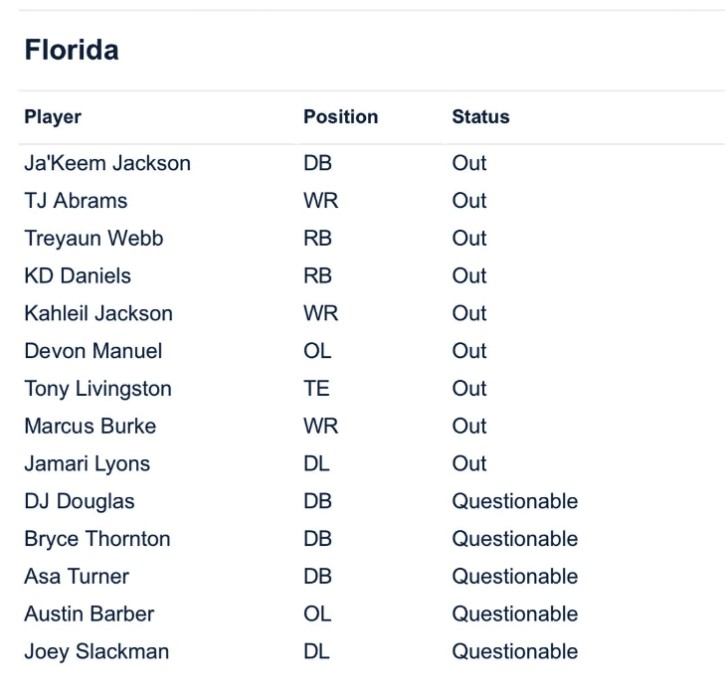
Task: Click on Devon Manuel's name
Action: tap(93, 351)
